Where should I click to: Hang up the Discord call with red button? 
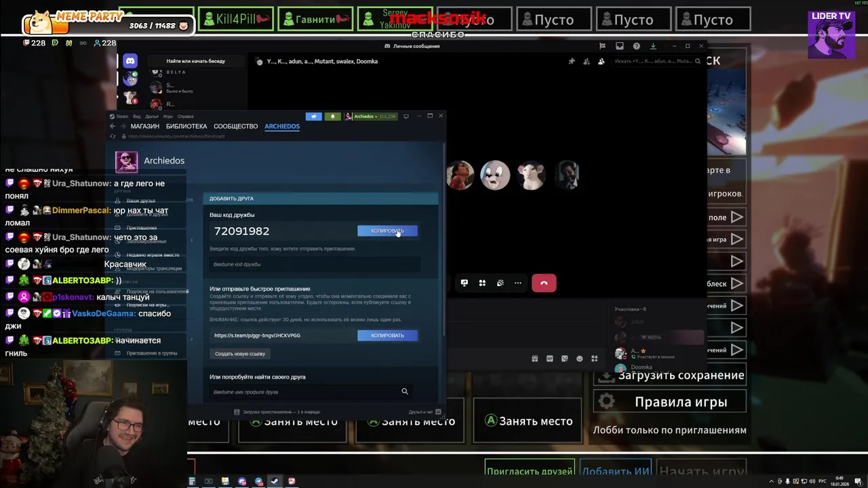click(544, 283)
